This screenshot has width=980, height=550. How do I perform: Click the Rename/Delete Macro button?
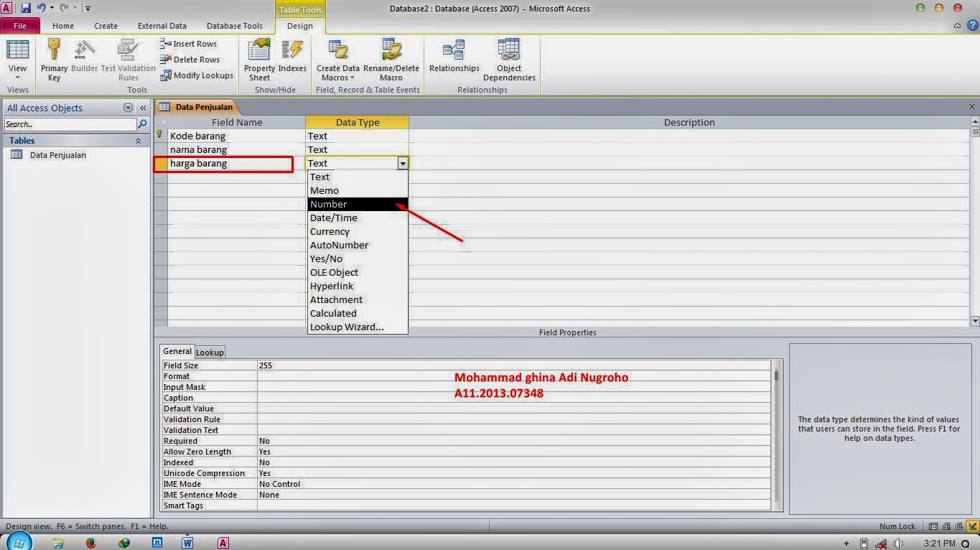[x=391, y=60]
